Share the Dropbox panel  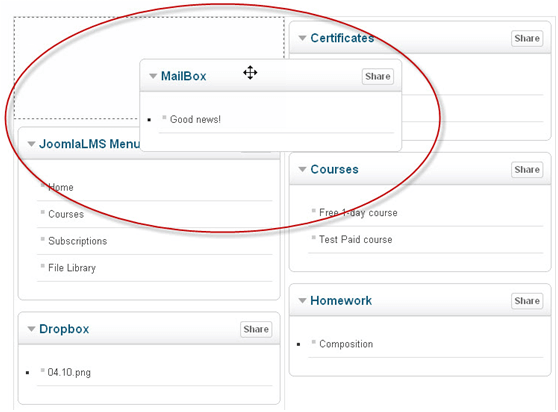pos(256,329)
